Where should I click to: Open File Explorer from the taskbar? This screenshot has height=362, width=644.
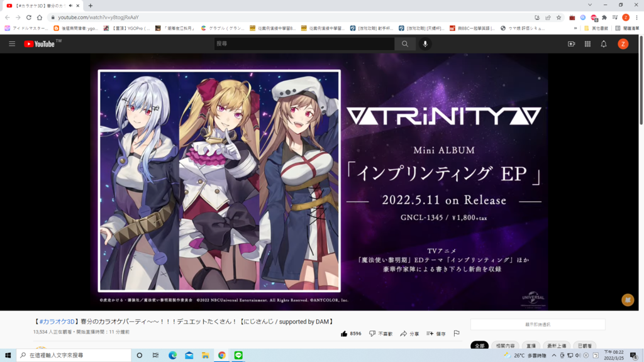pyautogui.click(x=206, y=355)
